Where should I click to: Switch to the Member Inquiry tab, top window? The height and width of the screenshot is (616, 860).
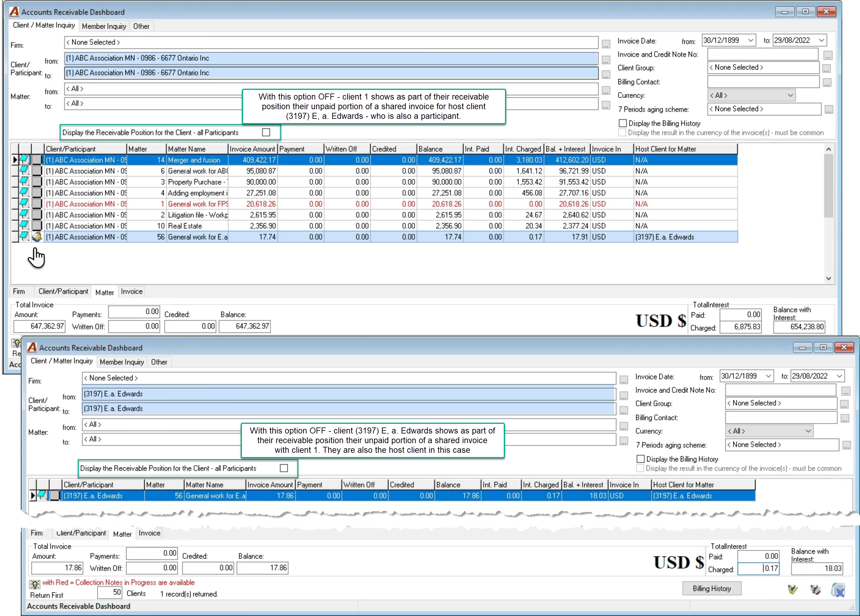click(104, 26)
